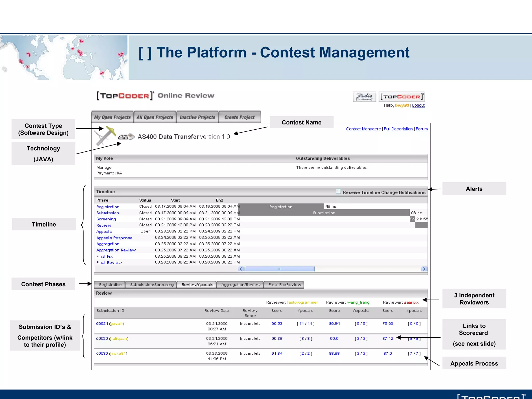Enable Receive Timeline Change Notifications checkbox

point(338,192)
